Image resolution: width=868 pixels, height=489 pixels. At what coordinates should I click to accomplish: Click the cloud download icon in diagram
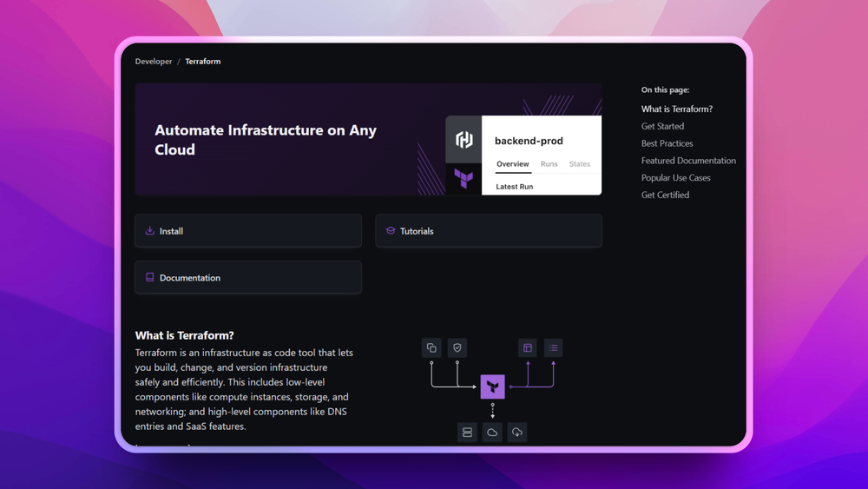tap(517, 433)
